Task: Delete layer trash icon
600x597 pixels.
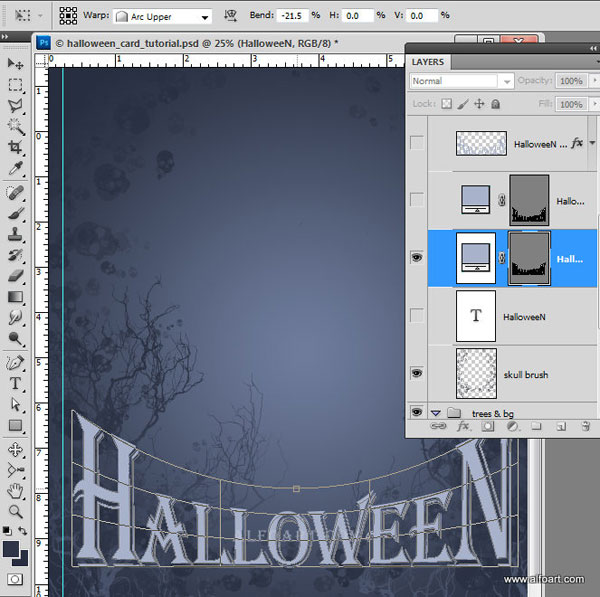Action: (585, 426)
